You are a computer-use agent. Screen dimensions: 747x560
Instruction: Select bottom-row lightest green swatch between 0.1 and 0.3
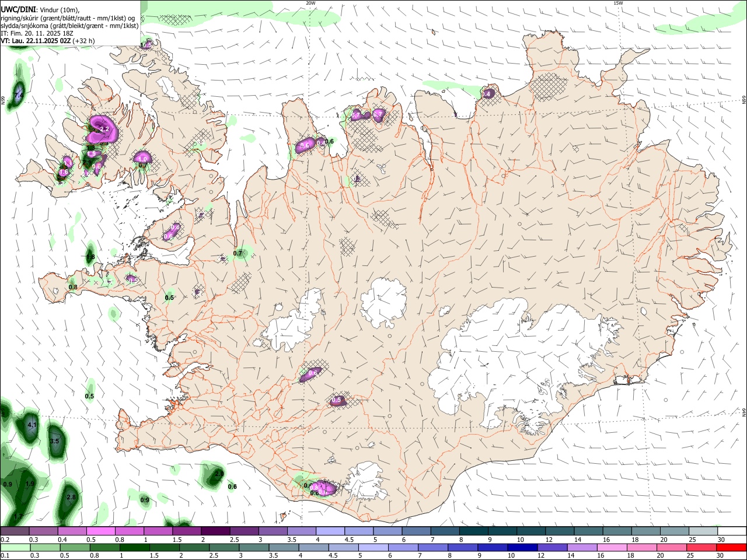[x=16, y=547]
